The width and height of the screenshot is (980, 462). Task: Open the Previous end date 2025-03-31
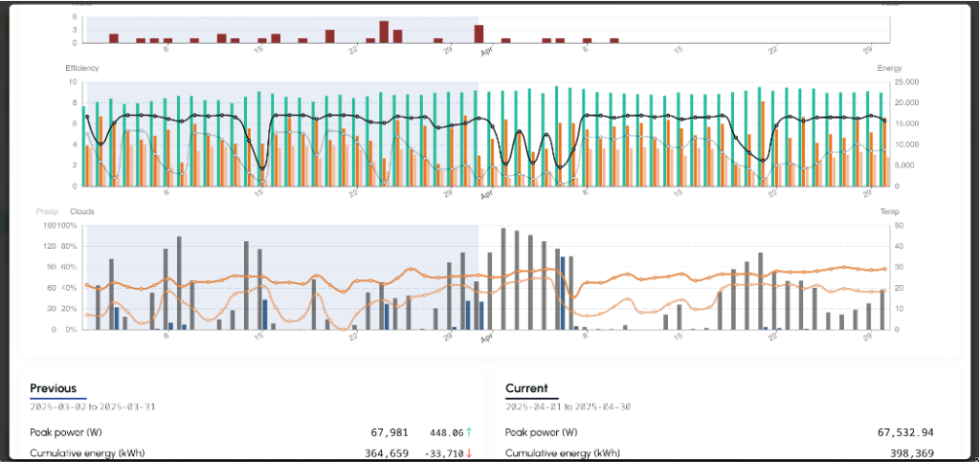pos(129,407)
